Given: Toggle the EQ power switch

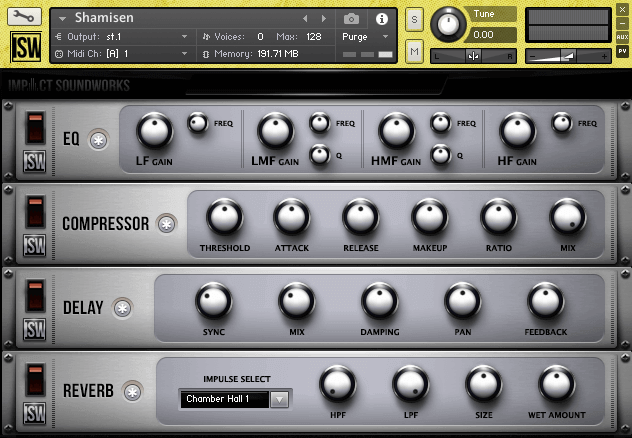Looking at the screenshot, I should [x=35, y=128].
